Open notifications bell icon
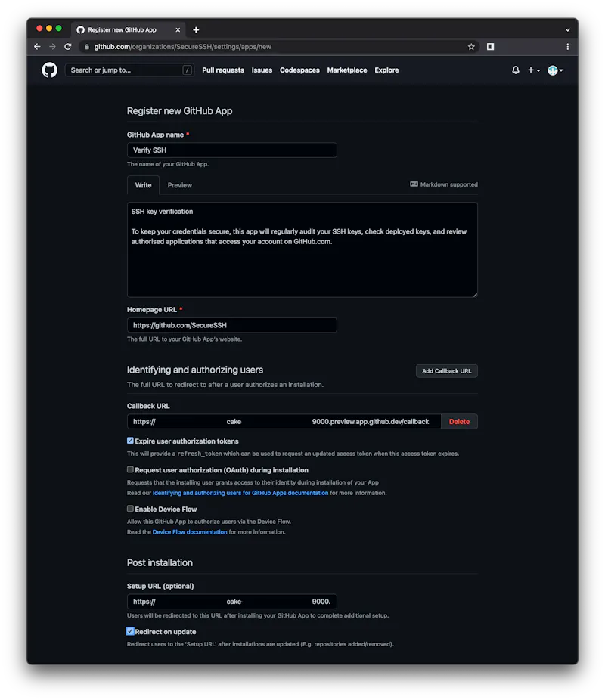 point(516,70)
